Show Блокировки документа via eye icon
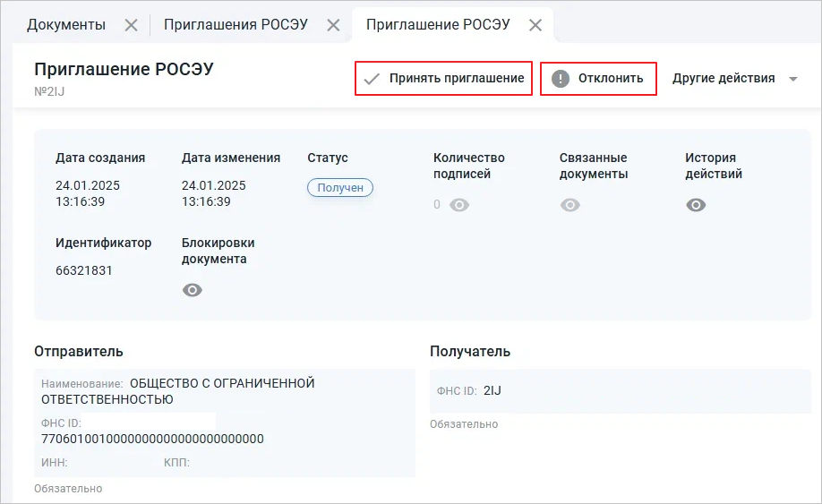This screenshot has width=822, height=504. 192,290
